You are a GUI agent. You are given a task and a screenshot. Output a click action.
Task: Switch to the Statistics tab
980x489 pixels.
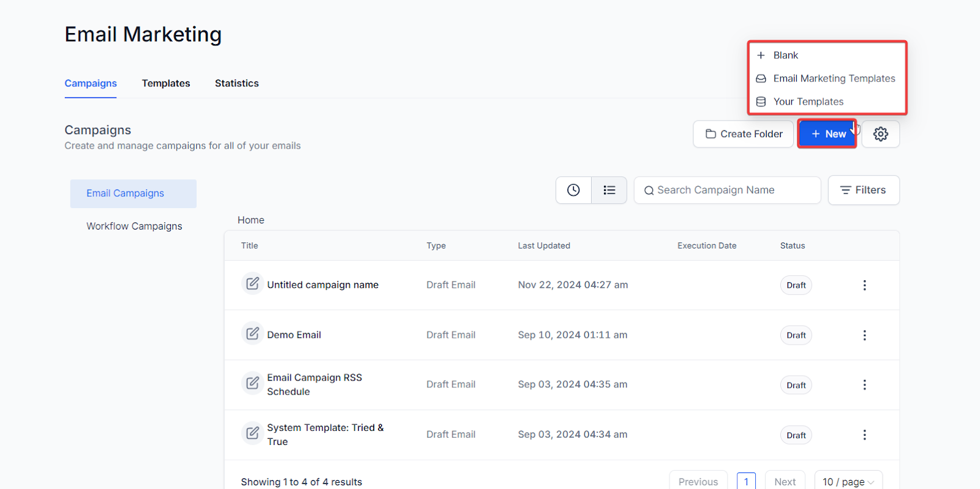pyautogui.click(x=236, y=83)
